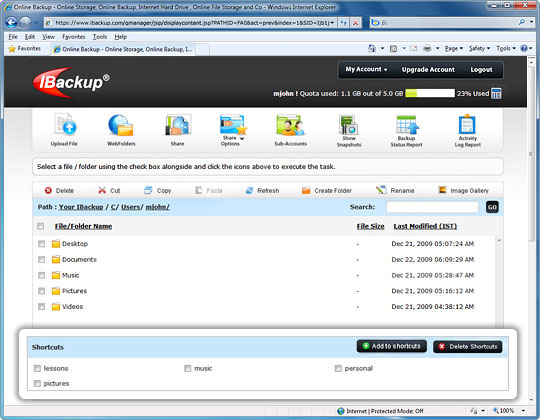Image resolution: width=540 pixels, height=420 pixels.
Task: Click the Upload File icon
Action: coord(65,125)
